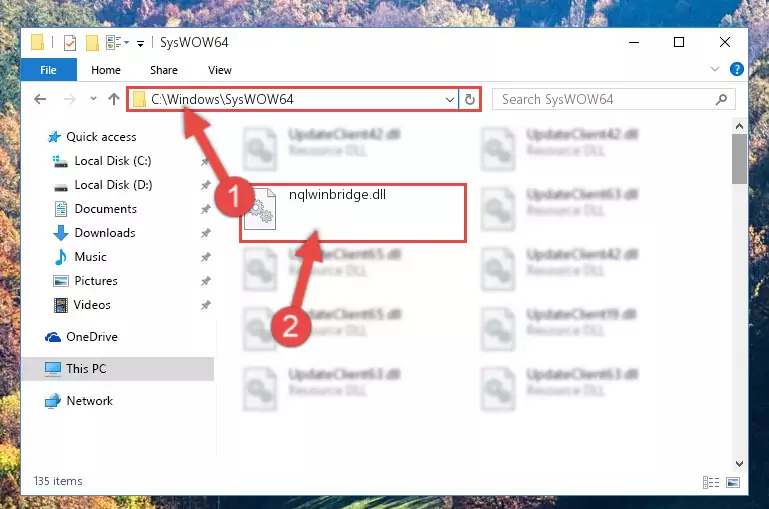Open Explorer help question mark
The image size is (769, 509).
[x=737, y=69]
